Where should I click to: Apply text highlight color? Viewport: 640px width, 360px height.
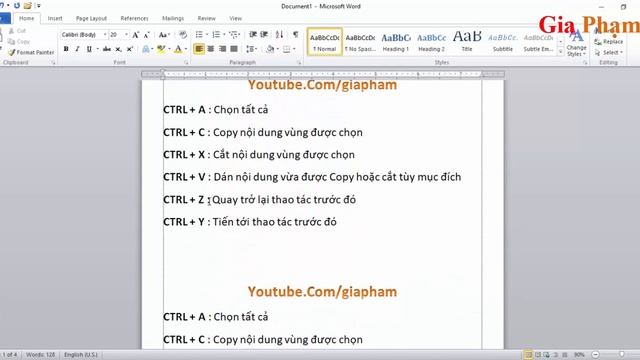click(x=161, y=49)
